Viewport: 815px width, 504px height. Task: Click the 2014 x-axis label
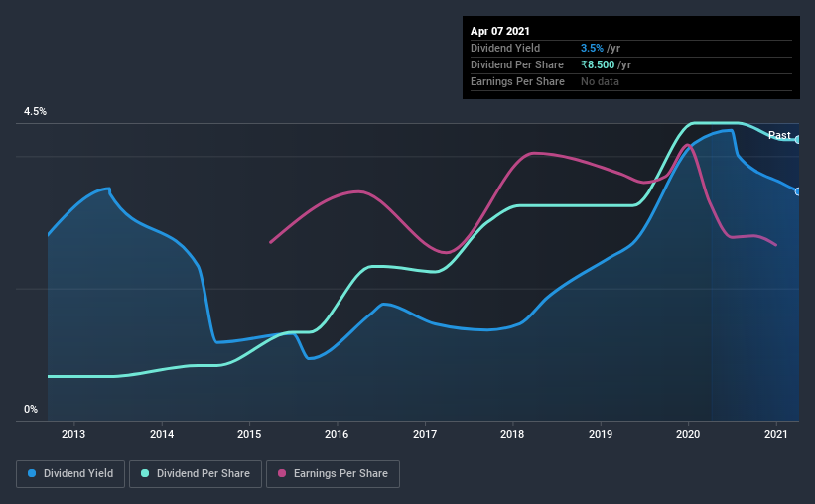(x=162, y=434)
